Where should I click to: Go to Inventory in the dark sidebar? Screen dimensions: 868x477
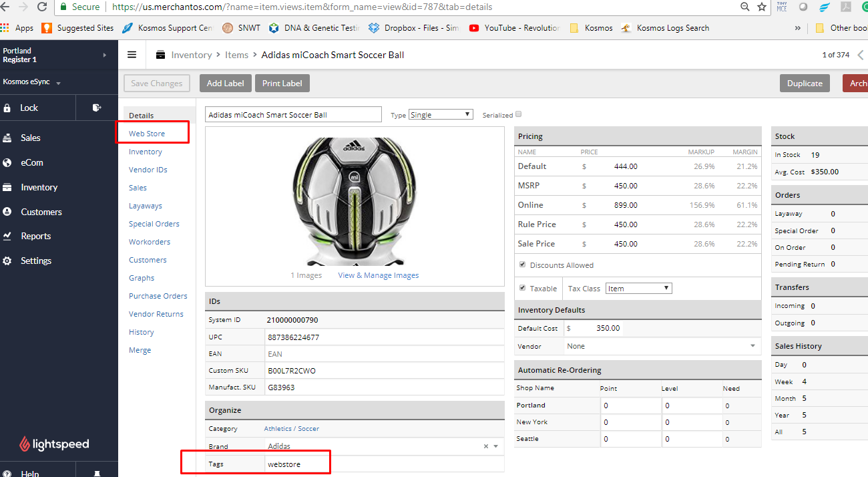[39, 187]
